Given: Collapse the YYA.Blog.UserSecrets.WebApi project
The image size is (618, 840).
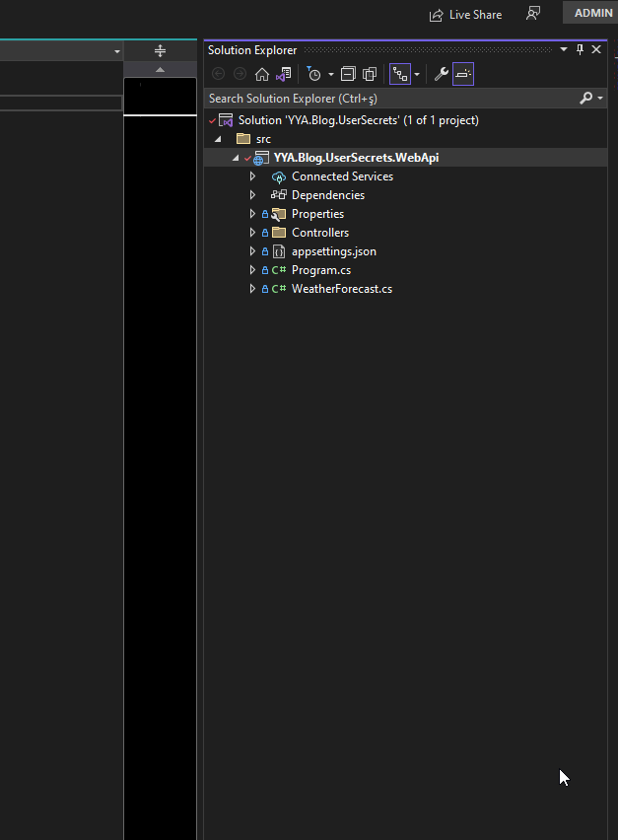Looking at the screenshot, I should pos(236,158).
